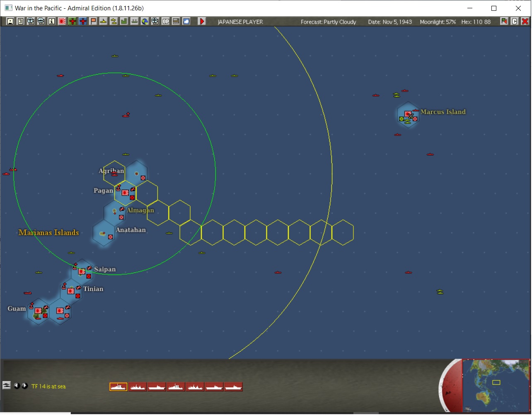The image size is (532, 415).
Task: Open the green factory toolbar icon
Action: pyautogui.click(x=124, y=22)
